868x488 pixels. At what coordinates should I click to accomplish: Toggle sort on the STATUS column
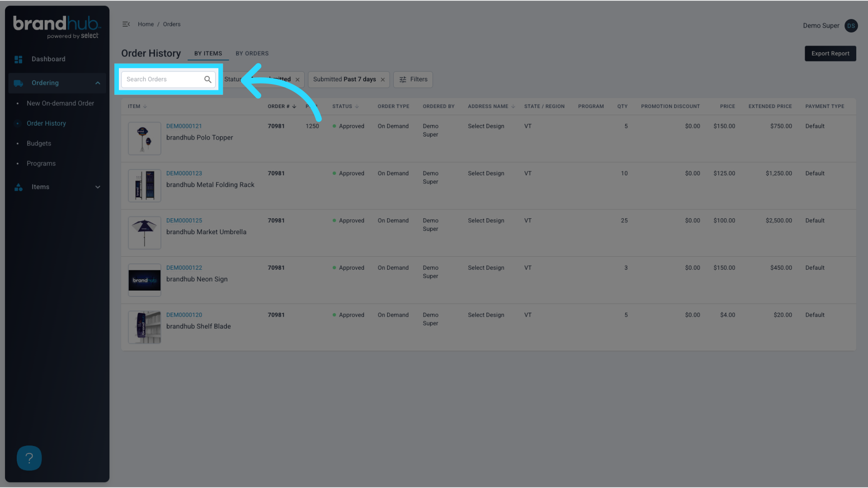(x=357, y=106)
